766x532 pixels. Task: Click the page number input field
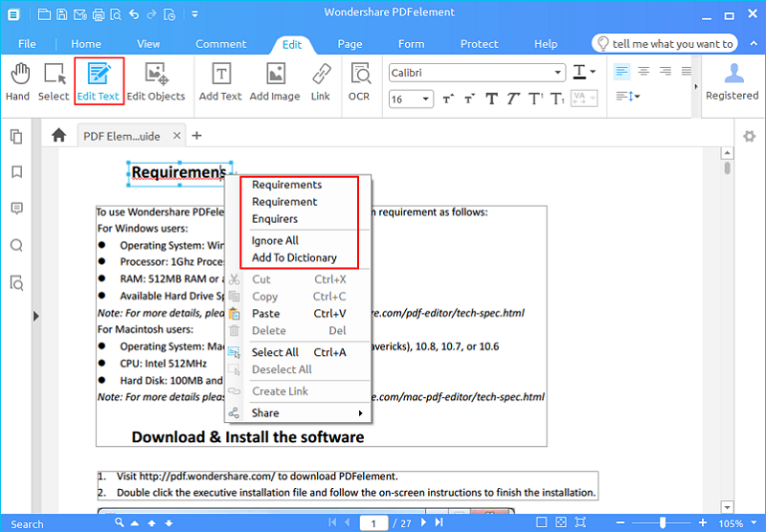coord(373,523)
